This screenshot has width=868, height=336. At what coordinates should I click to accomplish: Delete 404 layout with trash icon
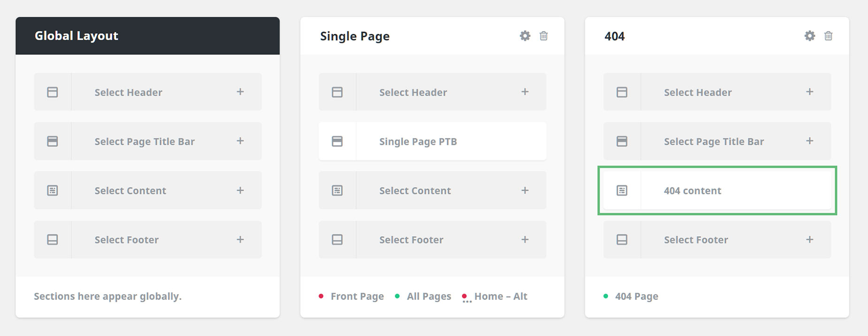[x=828, y=36]
